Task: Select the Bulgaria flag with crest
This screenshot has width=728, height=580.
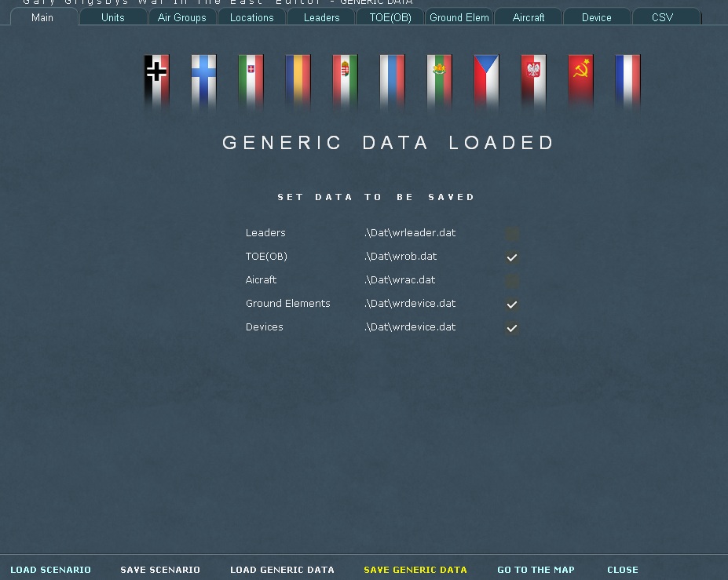Action: [x=439, y=81]
